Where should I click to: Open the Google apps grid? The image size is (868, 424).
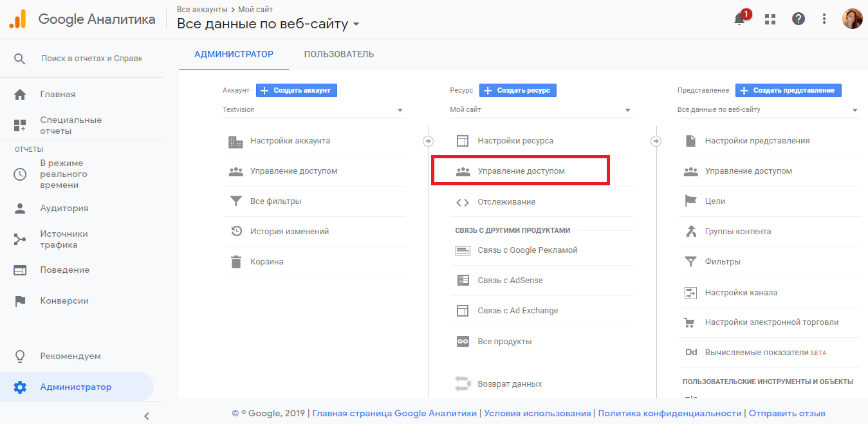[770, 19]
